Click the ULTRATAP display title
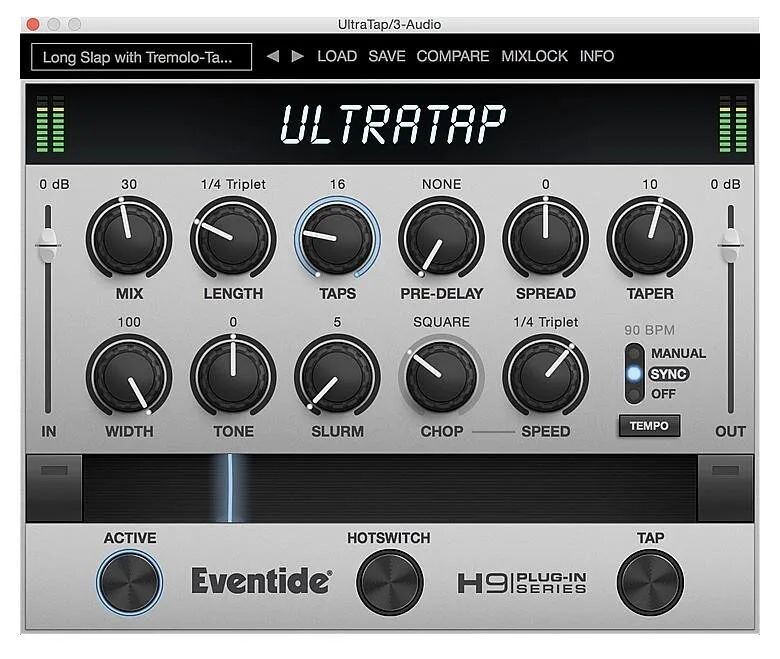This screenshot has height=659, width=780. click(393, 124)
